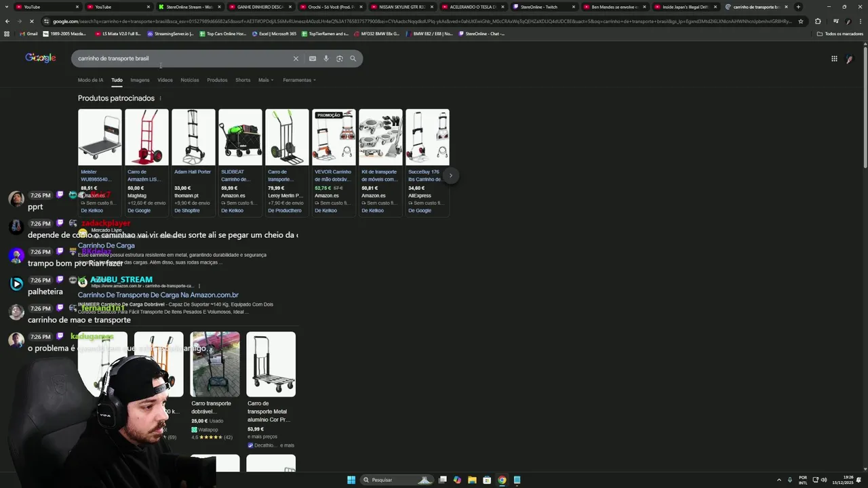Open Carrinho De Transporte De Carga Amazon.com.br result
Screen dimensions: 868x488
point(158,295)
